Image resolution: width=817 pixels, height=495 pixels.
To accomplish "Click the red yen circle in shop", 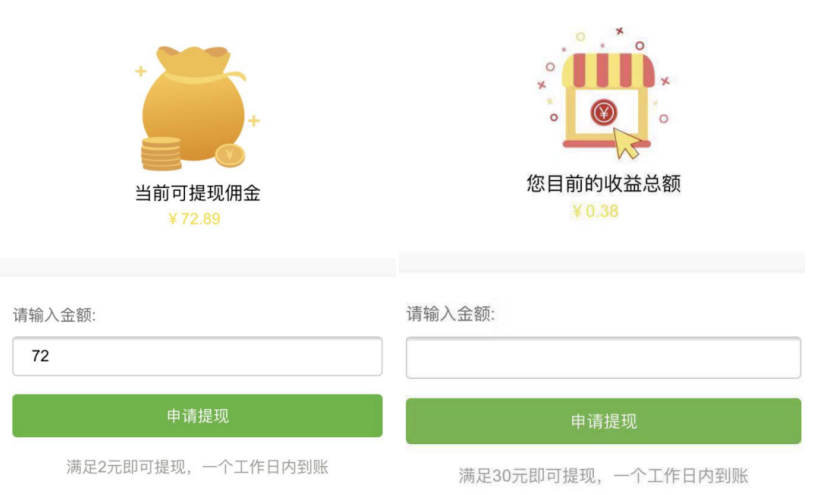I will point(604,112).
